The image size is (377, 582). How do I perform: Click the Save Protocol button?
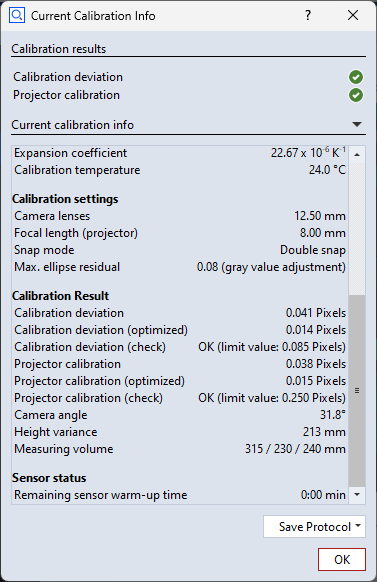coord(314,526)
